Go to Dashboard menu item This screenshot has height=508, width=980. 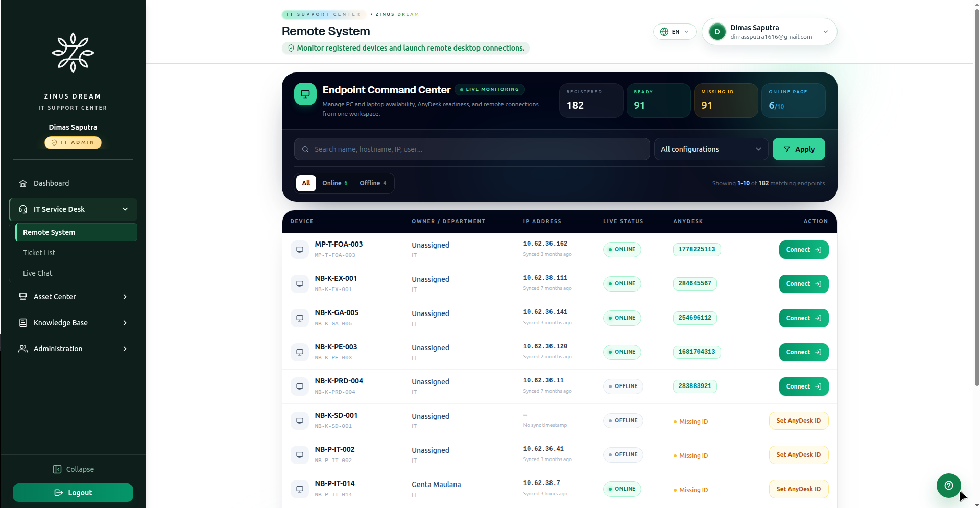point(73,183)
